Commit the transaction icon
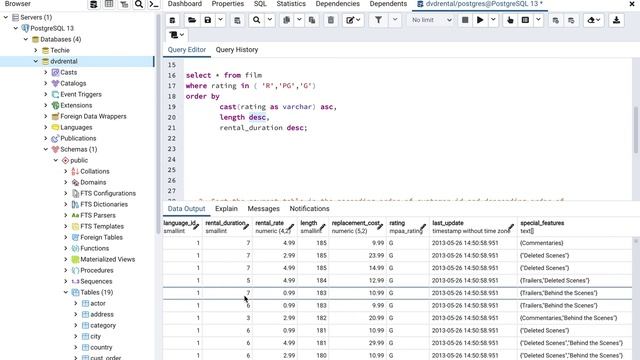 coord(556,20)
